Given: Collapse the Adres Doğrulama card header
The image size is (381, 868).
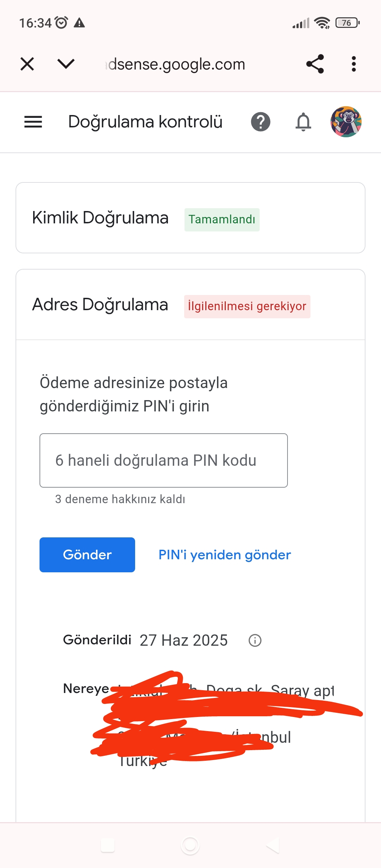Looking at the screenshot, I should coord(190,305).
